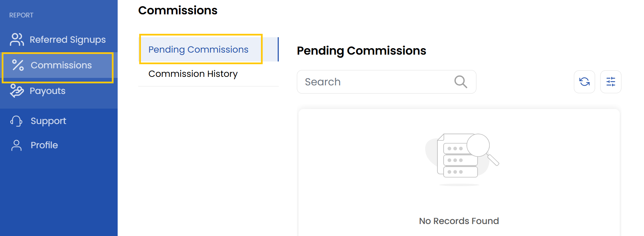The width and height of the screenshot is (644, 236).
Task: Click the Payouts hand-coins icon
Action: [17, 91]
